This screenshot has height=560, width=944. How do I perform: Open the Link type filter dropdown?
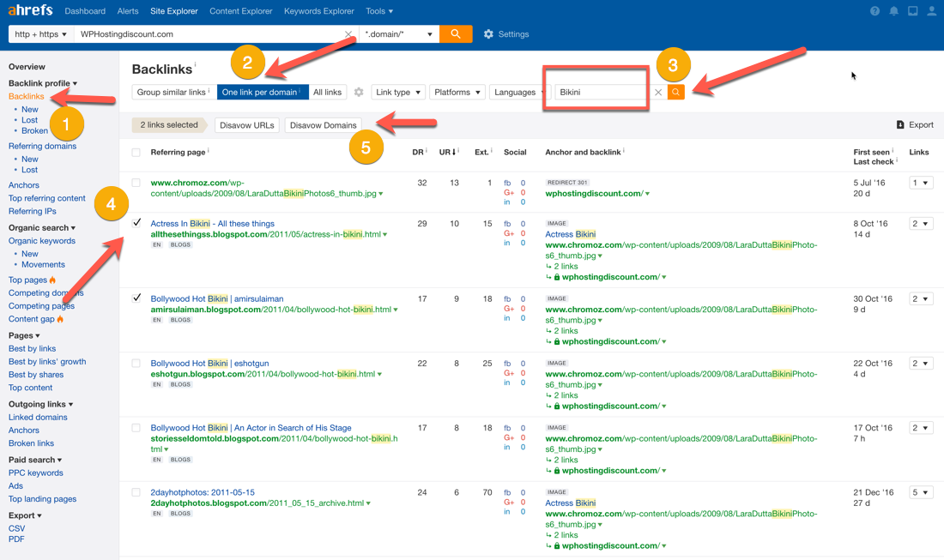point(398,92)
